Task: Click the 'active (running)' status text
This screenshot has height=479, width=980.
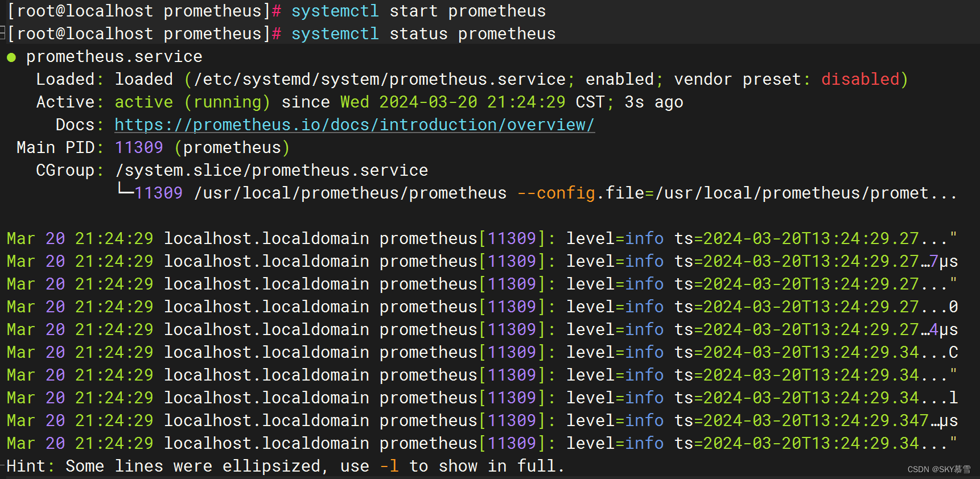Action: click(x=192, y=102)
